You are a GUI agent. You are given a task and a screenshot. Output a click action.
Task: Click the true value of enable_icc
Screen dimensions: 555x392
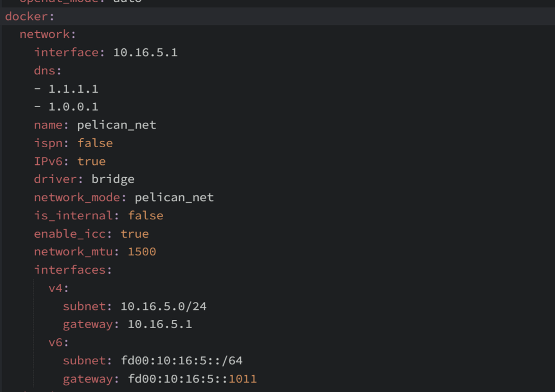134,234
